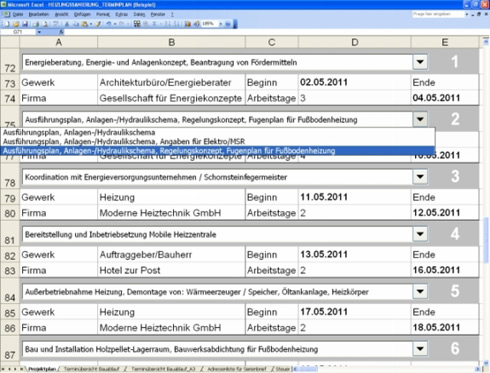Select the cell 'Auftraggeber/Bauherr'
490x373 pixels.
(171, 255)
